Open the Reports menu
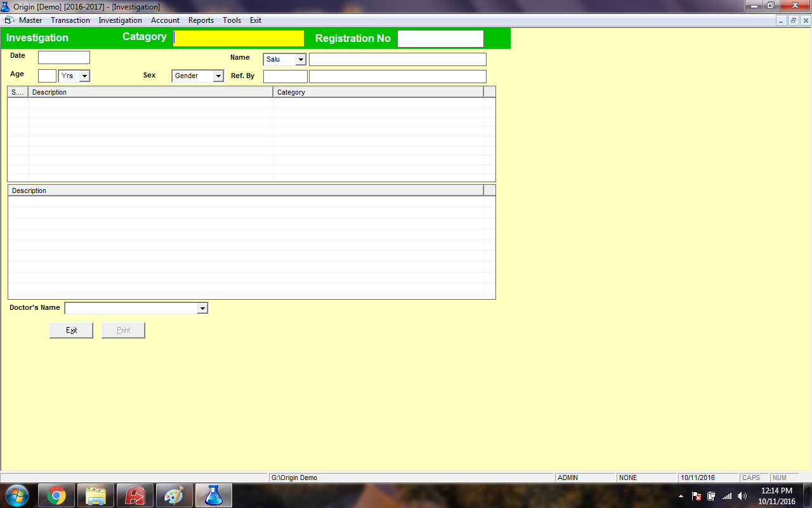This screenshot has height=508, width=812. pyautogui.click(x=201, y=20)
